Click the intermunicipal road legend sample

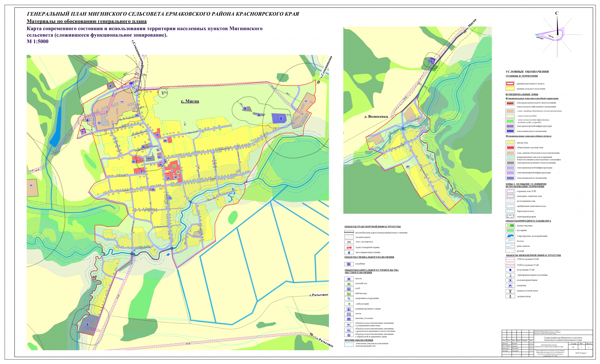pyautogui.click(x=349, y=232)
